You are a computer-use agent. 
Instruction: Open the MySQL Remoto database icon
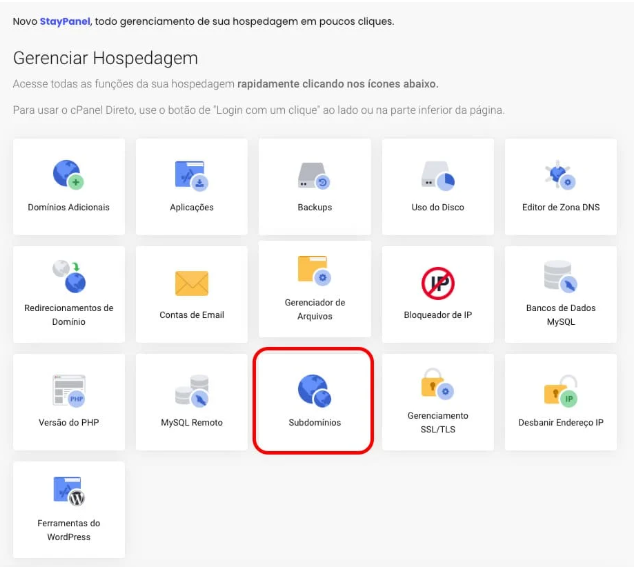(x=192, y=391)
